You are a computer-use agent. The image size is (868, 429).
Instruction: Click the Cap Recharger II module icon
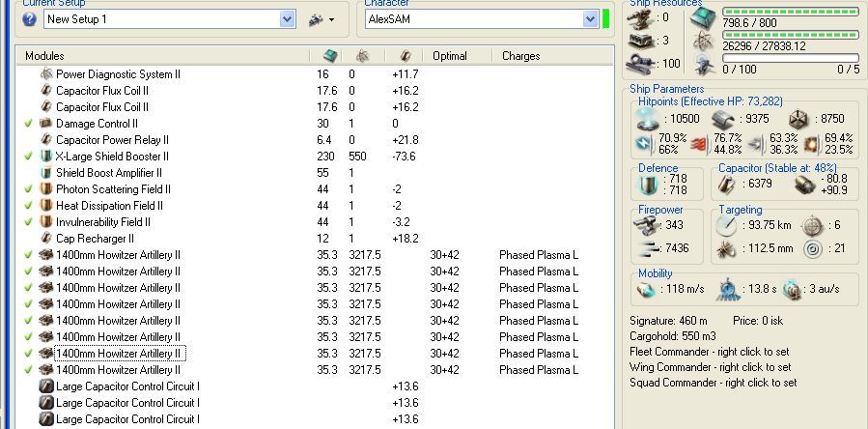click(46, 239)
